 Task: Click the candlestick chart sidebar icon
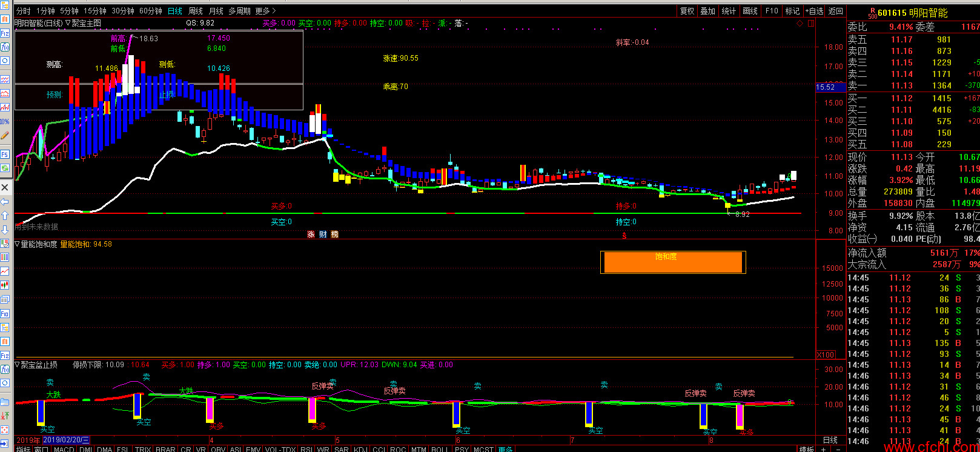[4, 285]
